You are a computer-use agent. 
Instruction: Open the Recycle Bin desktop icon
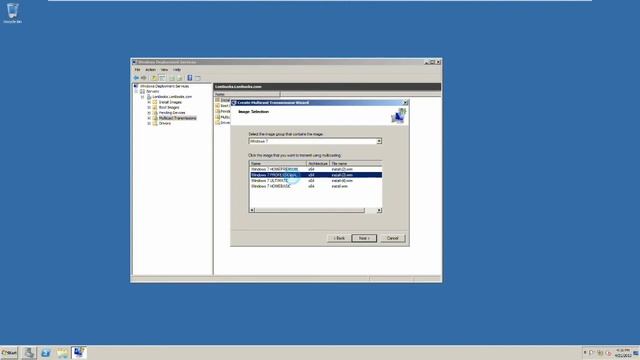[x=12, y=13]
